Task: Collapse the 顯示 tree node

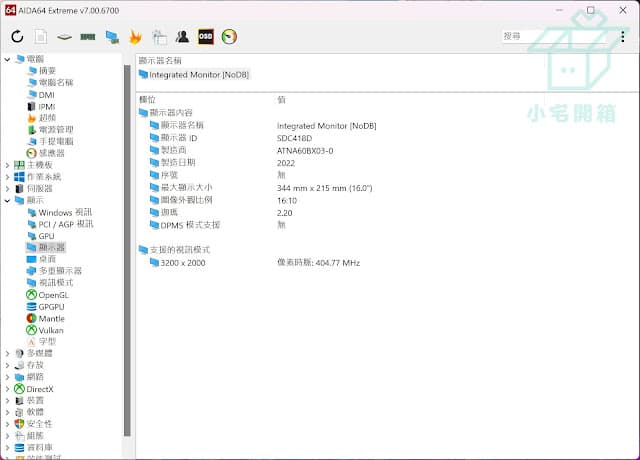Action: pyautogui.click(x=7, y=201)
